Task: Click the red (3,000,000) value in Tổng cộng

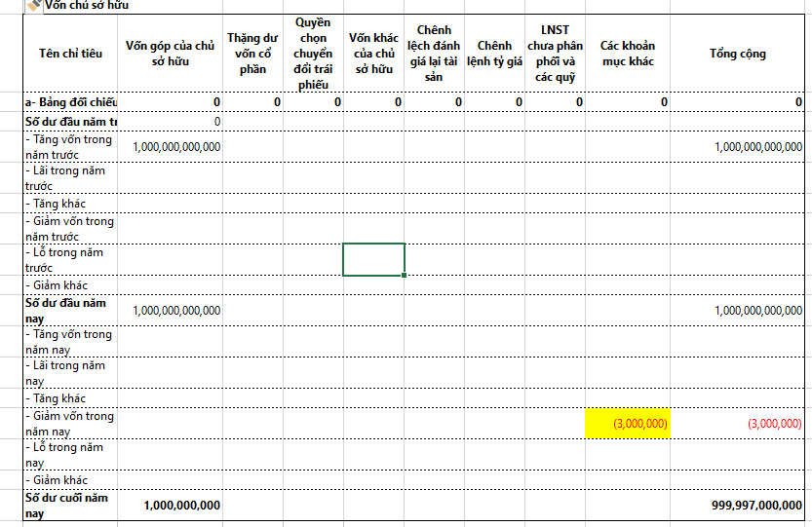Action: click(x=774, y=424)
